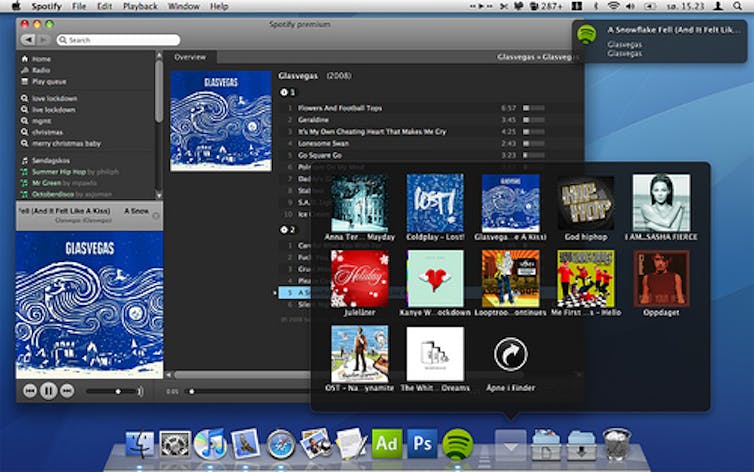
Task: Open the 'Oppdaget' stack item
Action: [x=661, y=283]
